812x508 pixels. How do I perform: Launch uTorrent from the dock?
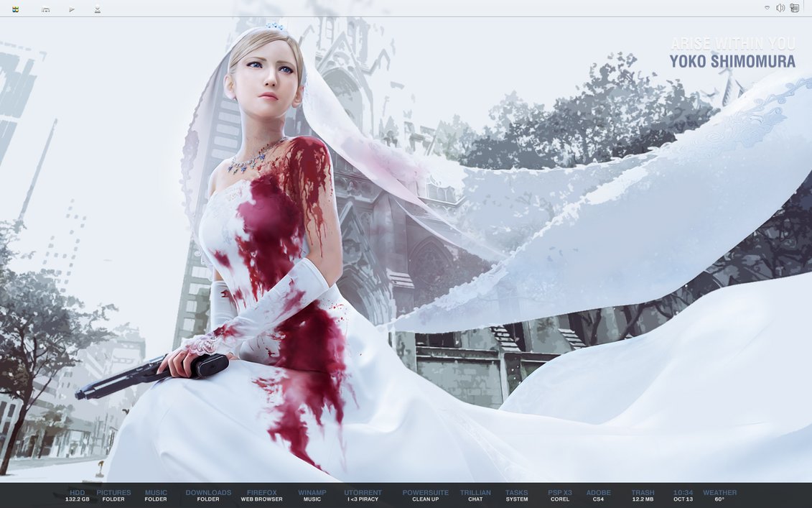click(x=363, y=496)
